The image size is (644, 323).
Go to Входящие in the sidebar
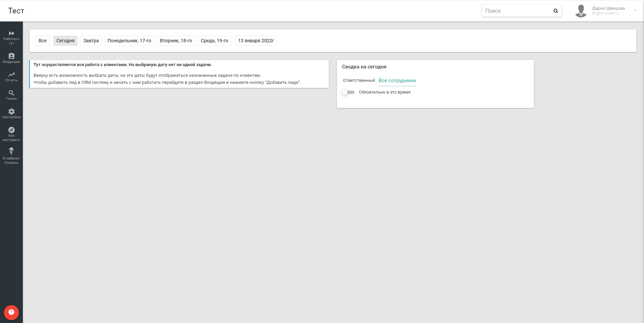[x=11, y=58]
